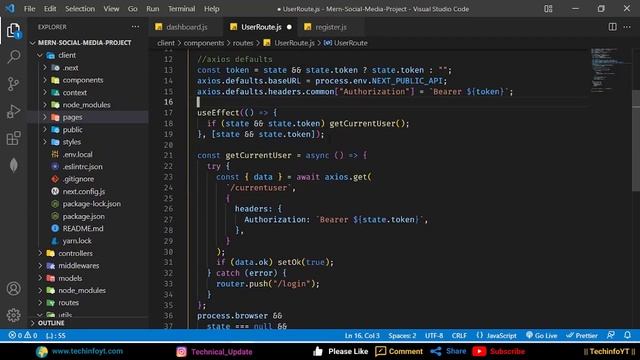Open the Explorer view in activity bar
Viewport: 640px width, 360px height.
pyautogui.click(x=13, y=31)
